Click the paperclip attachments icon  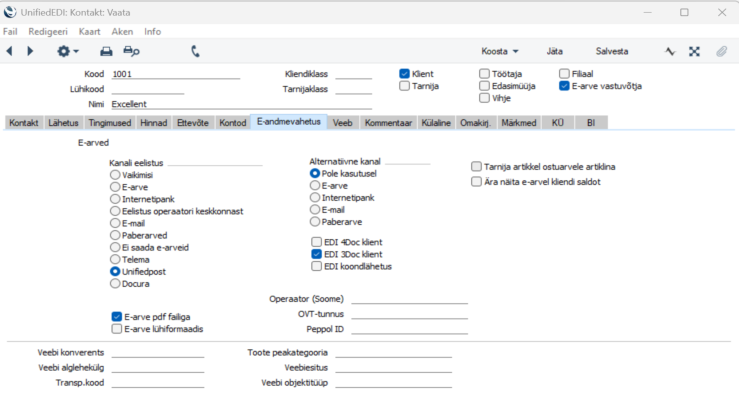[722, 51]
